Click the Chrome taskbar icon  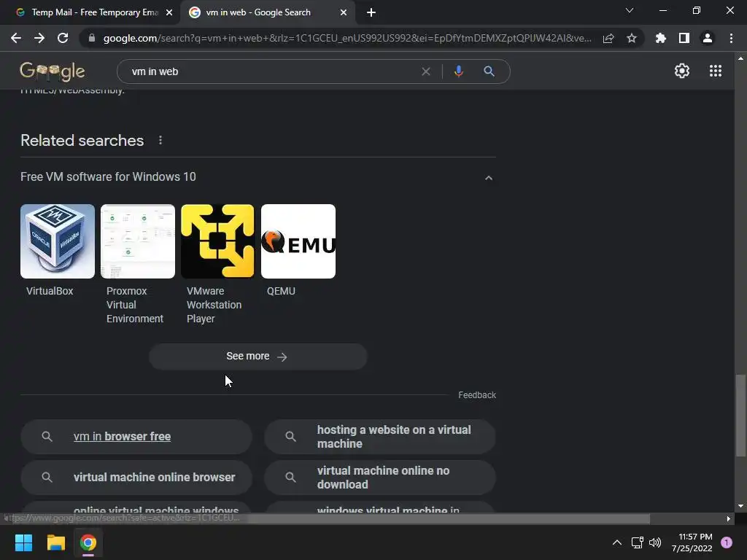tap(88, 542)
